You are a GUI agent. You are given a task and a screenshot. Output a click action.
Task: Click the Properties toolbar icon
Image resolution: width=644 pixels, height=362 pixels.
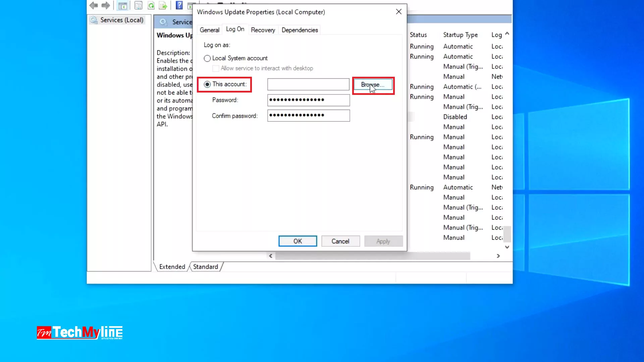click(138, 5)
